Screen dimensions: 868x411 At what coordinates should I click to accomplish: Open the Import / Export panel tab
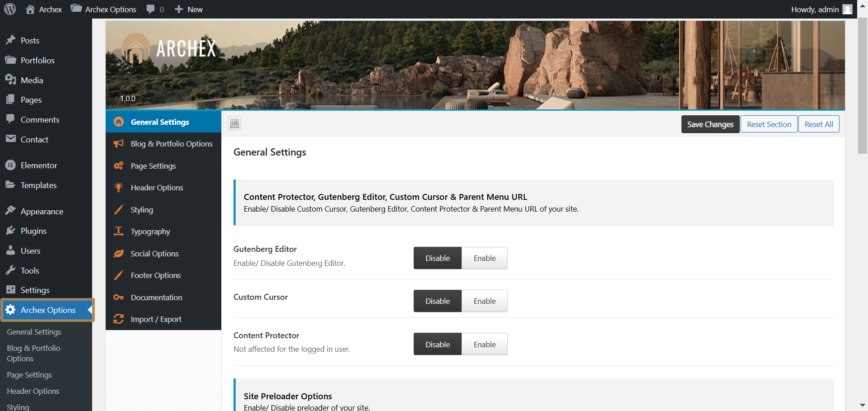[163, 319]
